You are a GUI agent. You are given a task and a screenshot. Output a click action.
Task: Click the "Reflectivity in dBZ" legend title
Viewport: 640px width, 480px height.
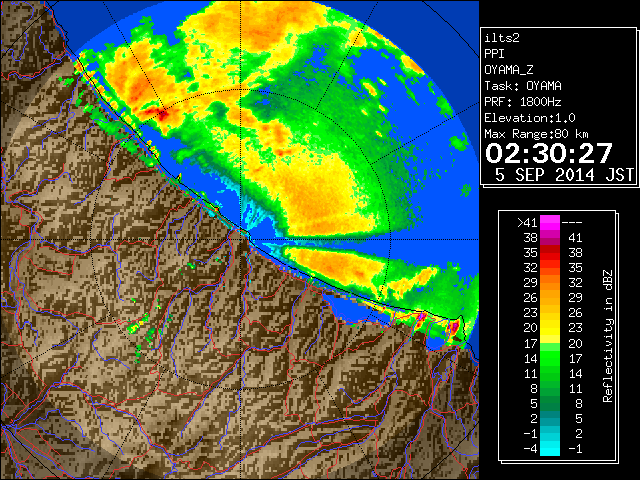click(608, 336)
